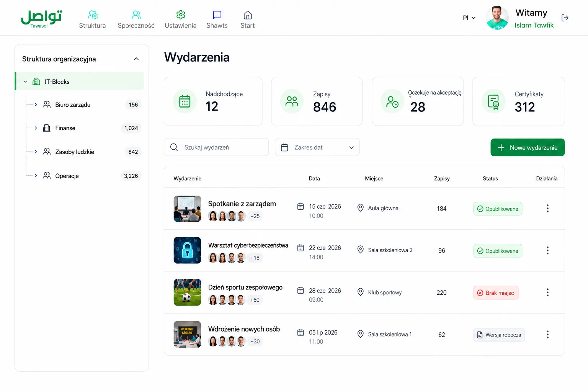Select Operacje in the tree

(x=67, y=176)
